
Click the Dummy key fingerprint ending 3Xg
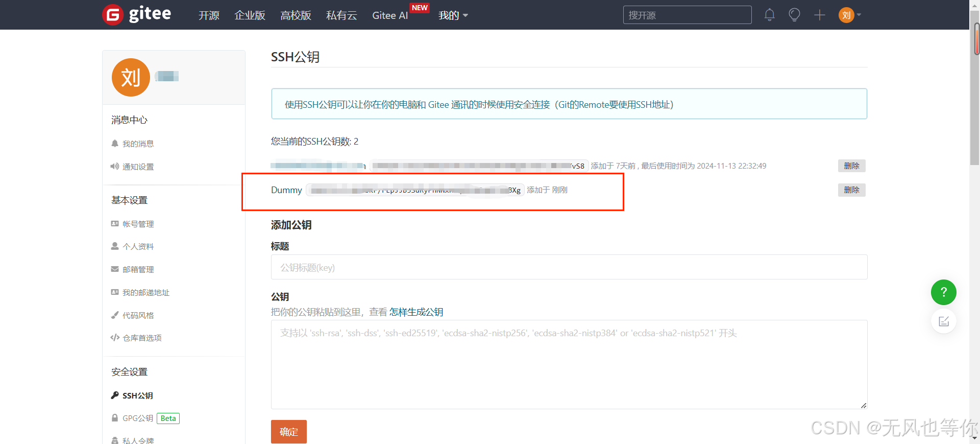(415, 190)
